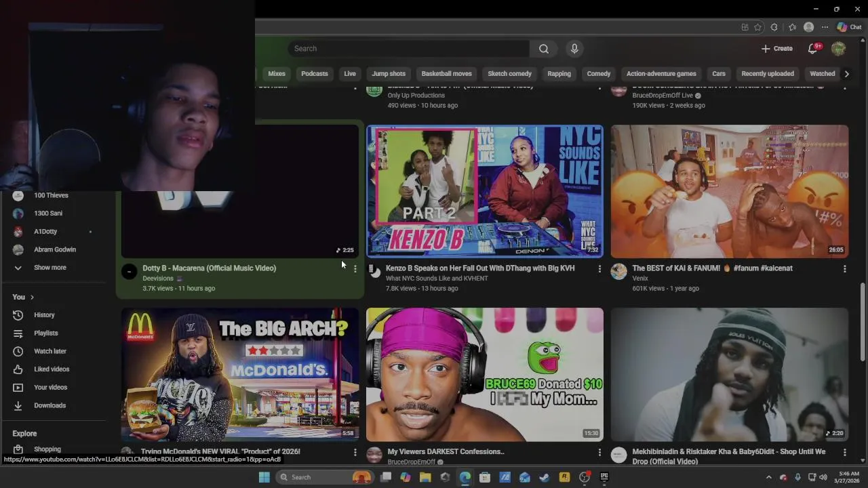Open the YouTube account avatar menu

(x=839, y=49)
